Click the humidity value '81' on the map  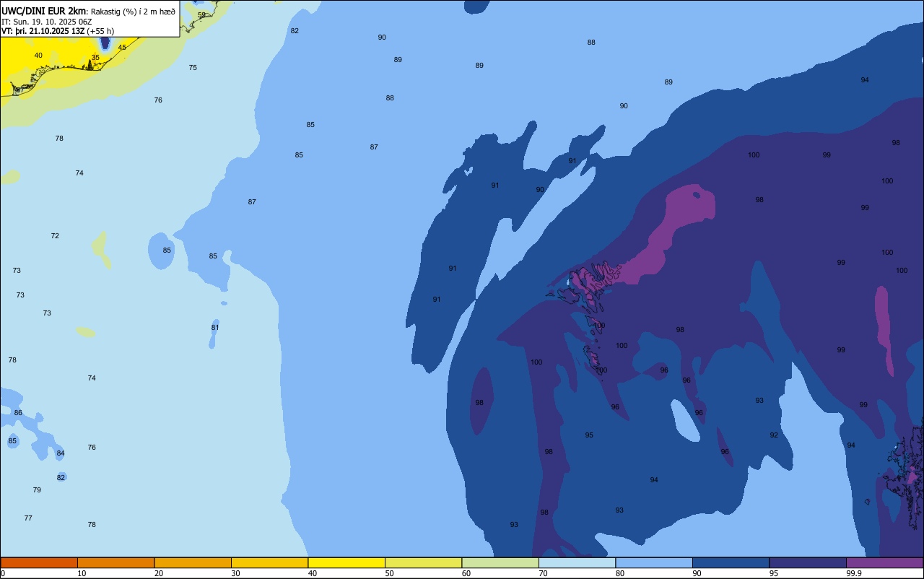point(215,328)
